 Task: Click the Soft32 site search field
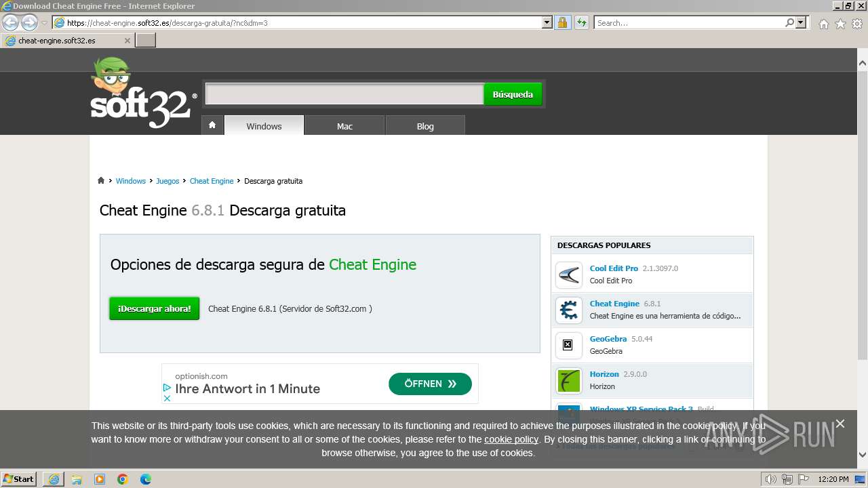(x=344, y=94)
